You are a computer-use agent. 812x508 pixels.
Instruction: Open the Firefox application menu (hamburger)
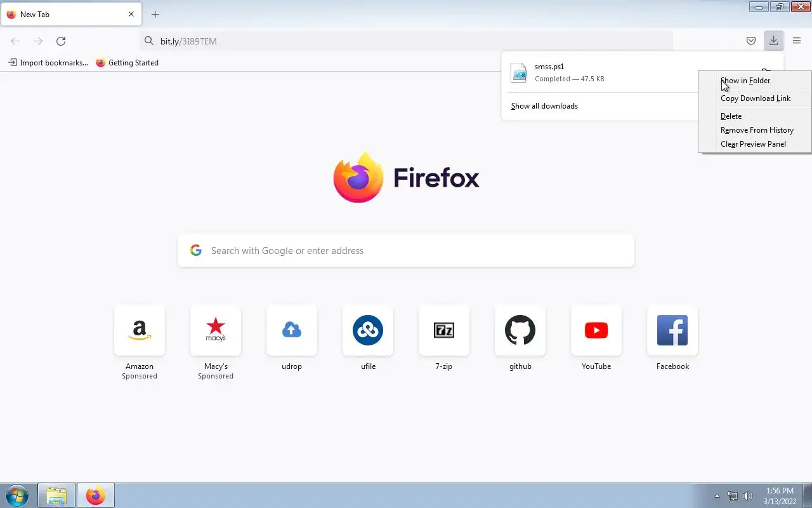(x=796, y=41)
